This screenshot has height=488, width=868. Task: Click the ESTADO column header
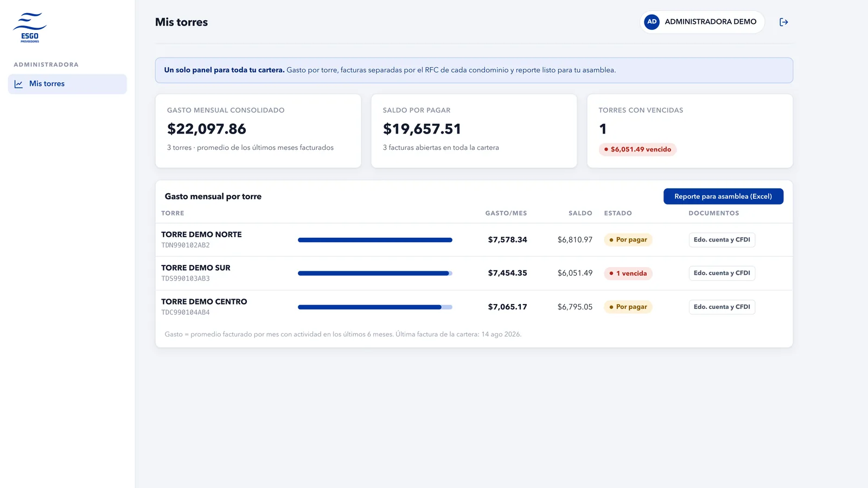618,213
